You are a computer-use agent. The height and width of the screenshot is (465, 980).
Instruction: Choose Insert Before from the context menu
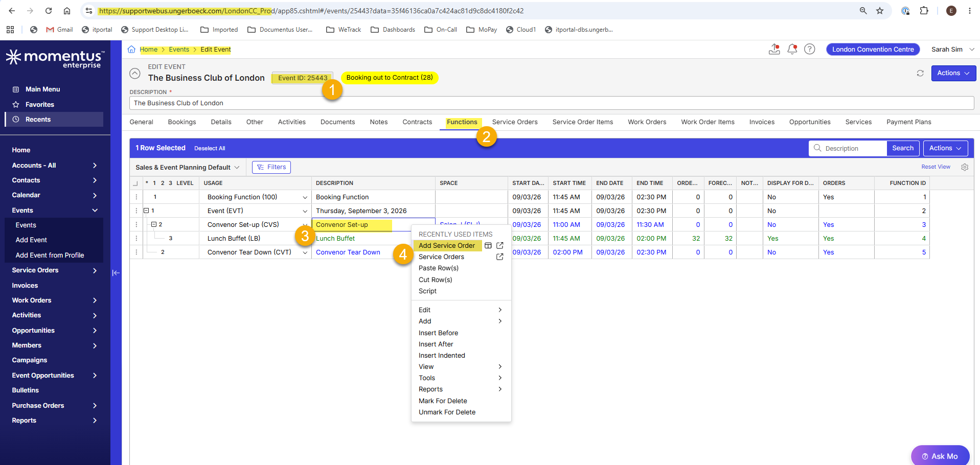[x=438, y=333]
